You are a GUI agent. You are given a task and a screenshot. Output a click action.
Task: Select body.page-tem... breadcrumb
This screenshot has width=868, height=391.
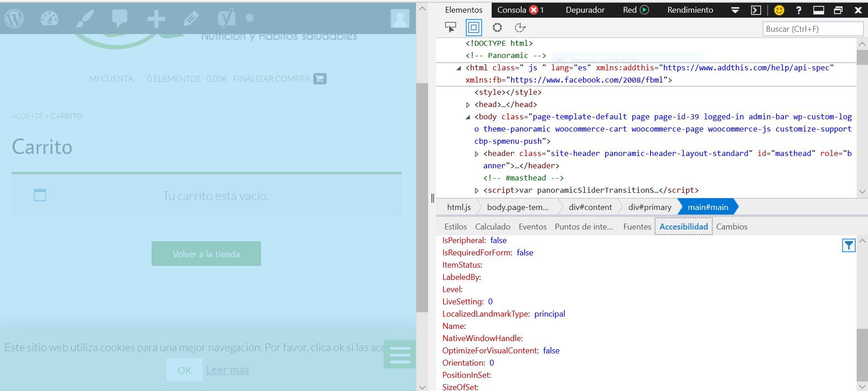[518, 207]
